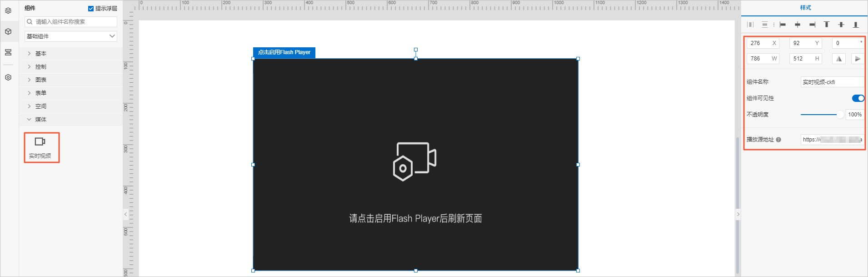Expand 基本 category
868x277 pixels.
(x=71, y=54)
